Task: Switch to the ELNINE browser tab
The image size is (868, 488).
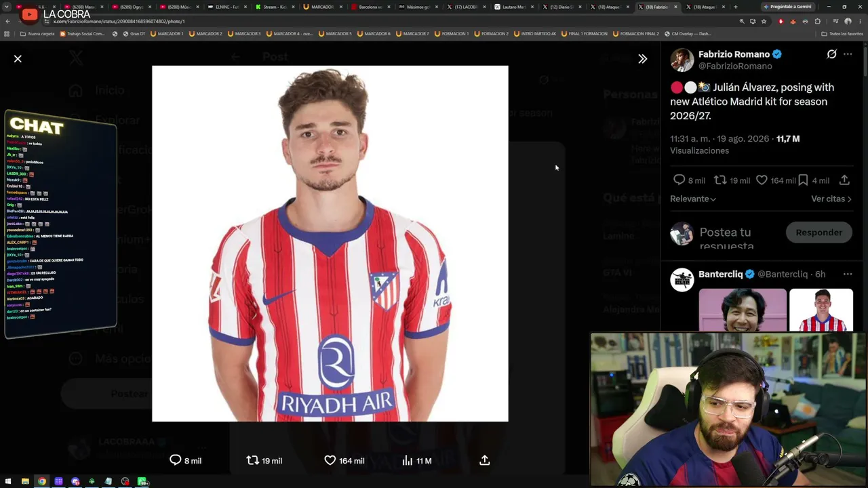Action: (227, 7)
